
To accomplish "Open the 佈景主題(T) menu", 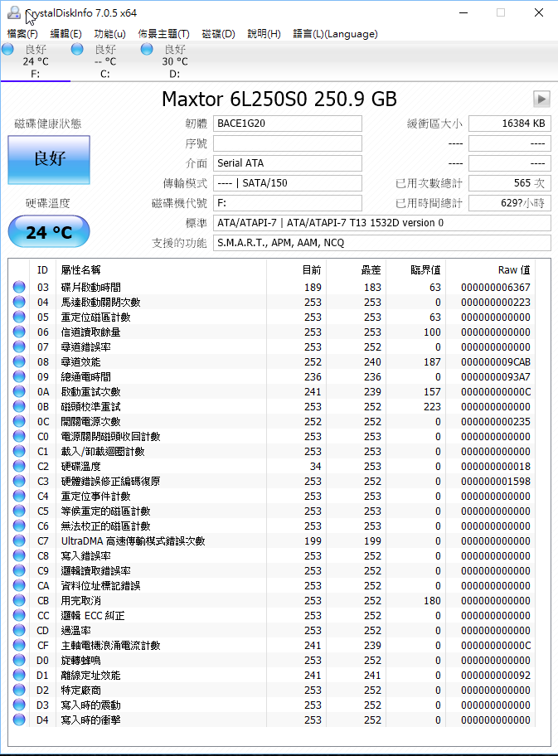I will pos(163,34).
